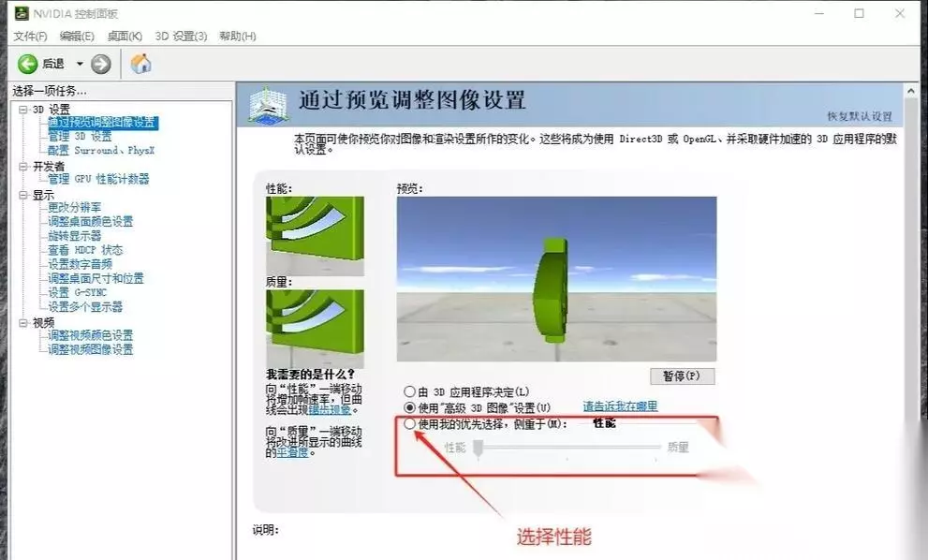Open the 编辑(E) menu

coord(77,37)
